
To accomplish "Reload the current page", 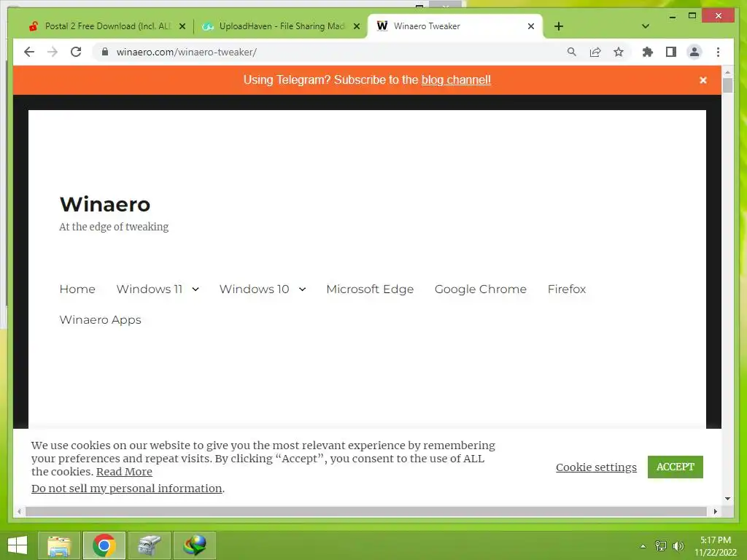I will (76, 52).
